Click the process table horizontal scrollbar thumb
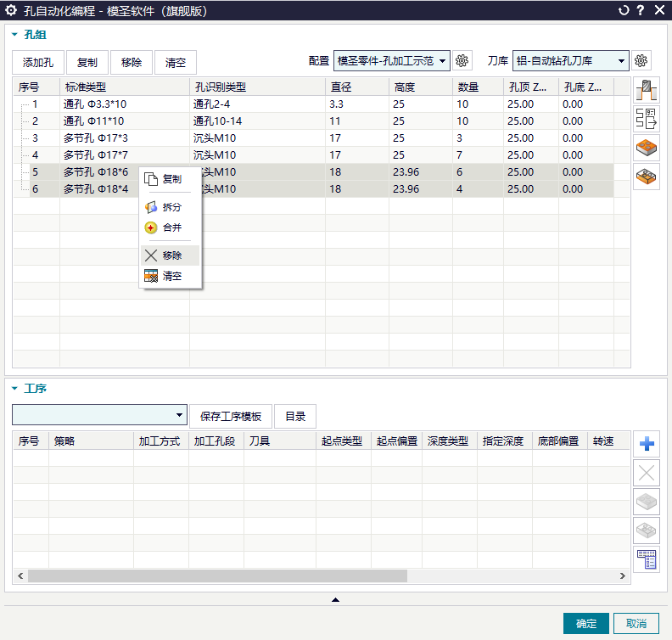 (218, 576)
